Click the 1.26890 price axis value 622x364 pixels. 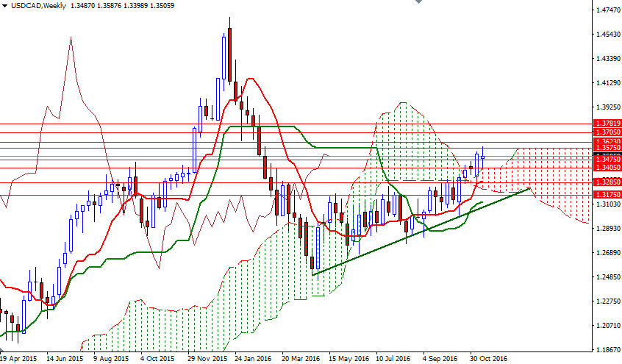(608, 252)
